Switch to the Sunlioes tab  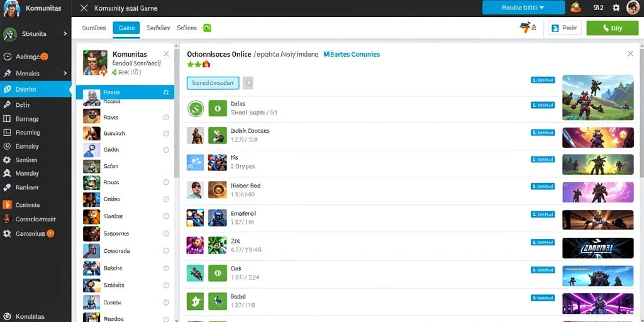point(94,28)
